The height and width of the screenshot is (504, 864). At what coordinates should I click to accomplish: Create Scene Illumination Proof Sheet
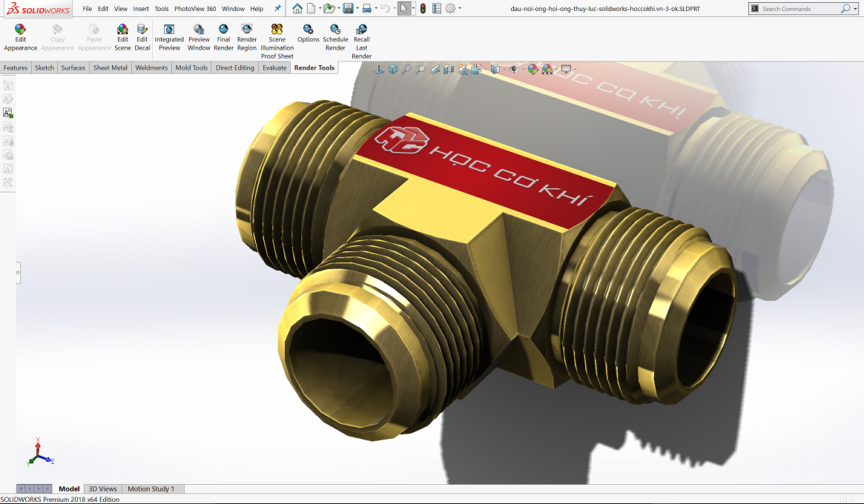point(277,42)
